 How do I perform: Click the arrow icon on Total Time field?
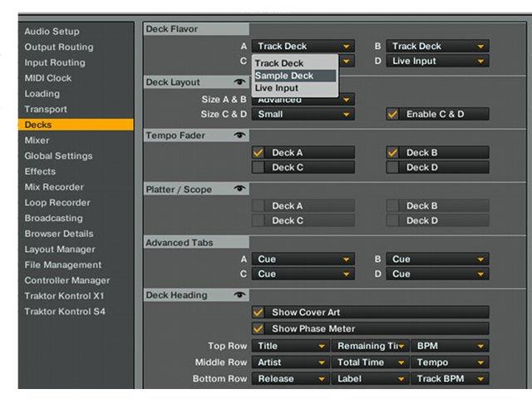(401, 362)
